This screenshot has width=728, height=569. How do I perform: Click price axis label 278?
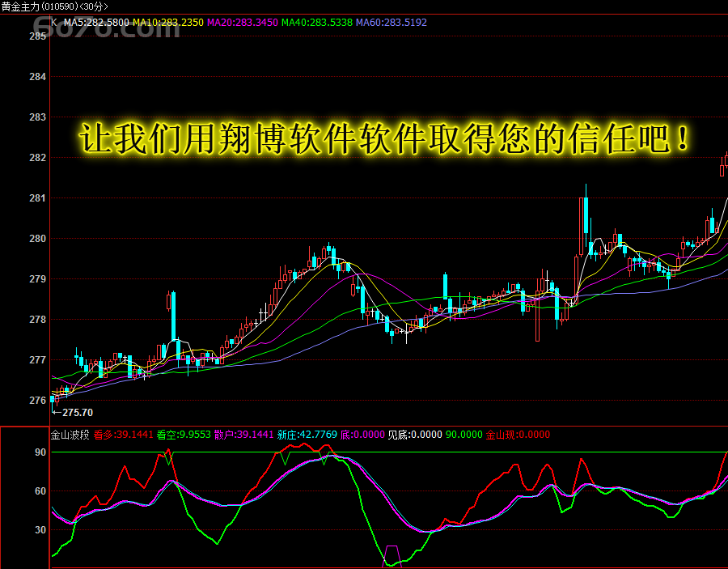tap(37, 319)
